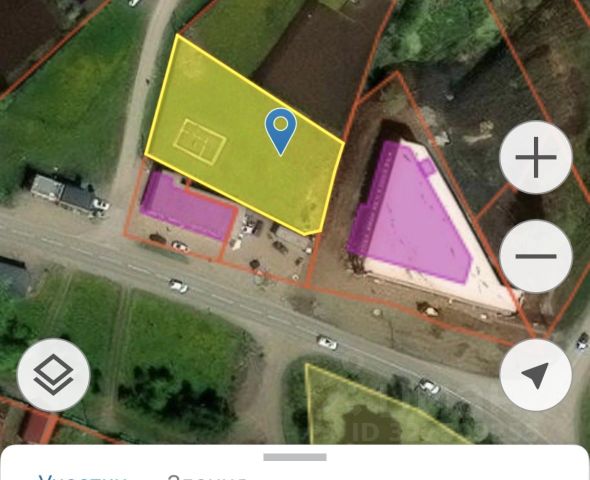The height and width of the screenshot is (480, 590).
Task: Click the red-roofed building in bottom-left corner
Action: click(x=35, y=427)
